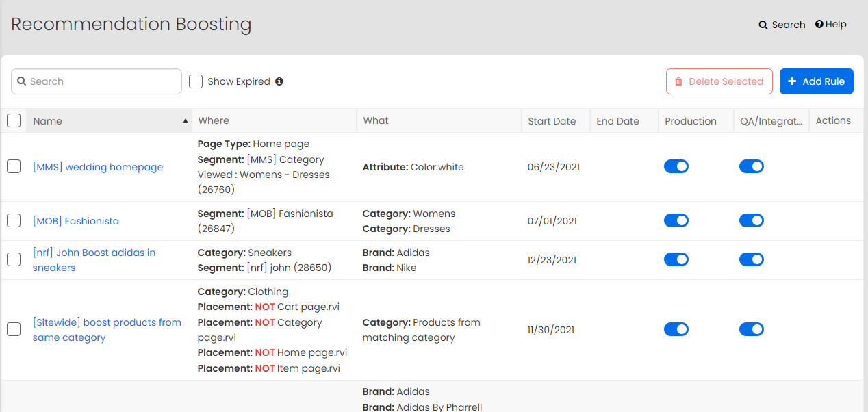Click the What column header
Image resolution: width=868 pixels, height=412 pixels.
coord(439,120)
